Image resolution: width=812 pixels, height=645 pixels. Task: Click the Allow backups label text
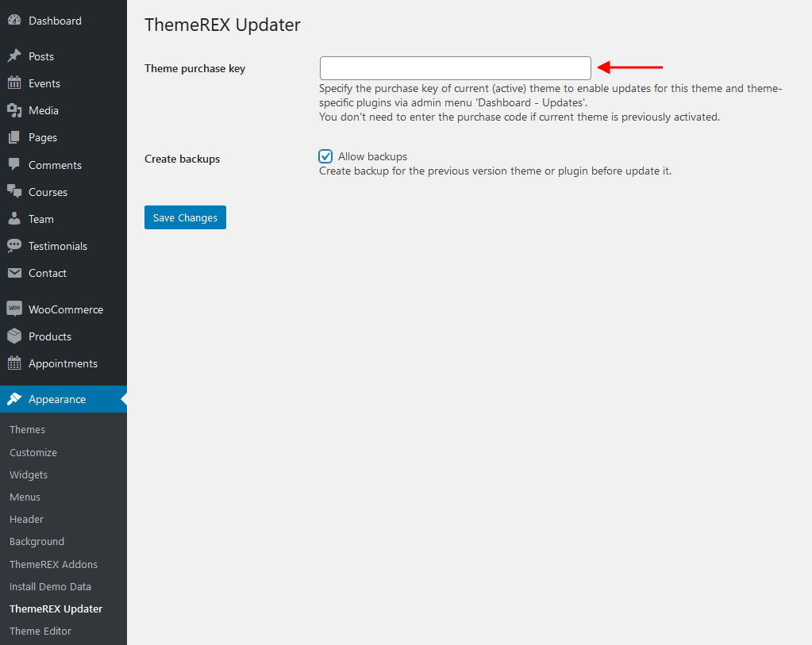tap(372, 156)
